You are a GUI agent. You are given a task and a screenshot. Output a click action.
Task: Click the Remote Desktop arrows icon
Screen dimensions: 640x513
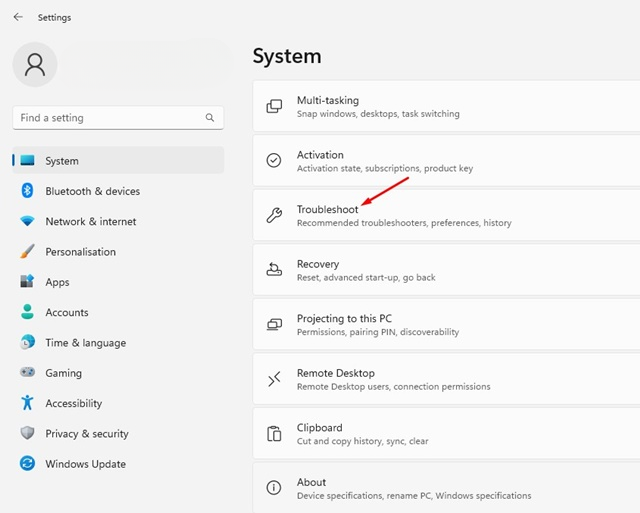274,379
